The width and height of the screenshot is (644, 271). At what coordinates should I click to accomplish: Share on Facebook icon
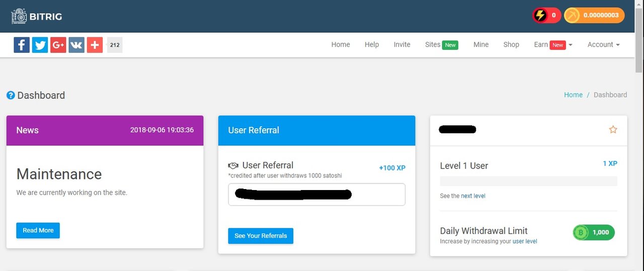(22, 45)
